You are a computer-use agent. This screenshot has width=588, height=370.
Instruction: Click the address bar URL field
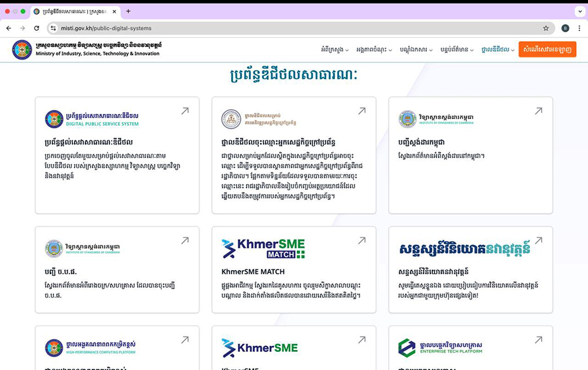coord(294,28)
